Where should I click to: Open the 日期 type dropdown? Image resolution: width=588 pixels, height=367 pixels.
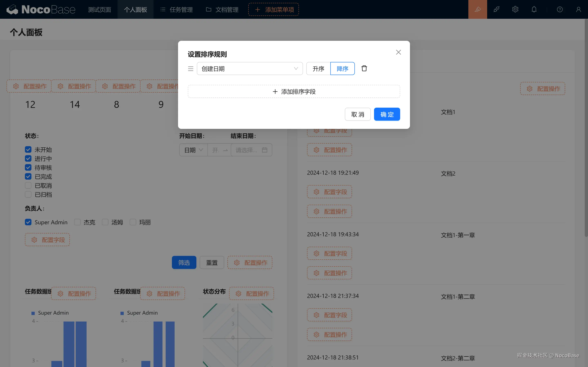(193, 150)
